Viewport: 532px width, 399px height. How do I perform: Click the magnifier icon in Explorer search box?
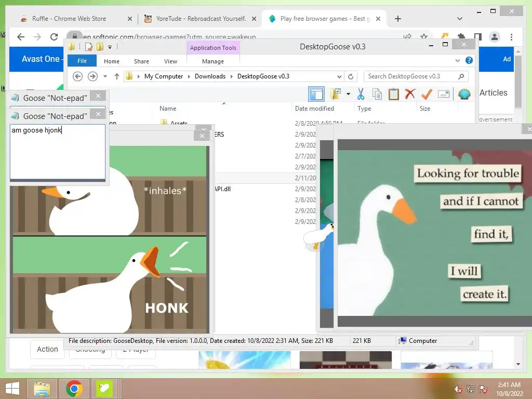pos(461,76)
